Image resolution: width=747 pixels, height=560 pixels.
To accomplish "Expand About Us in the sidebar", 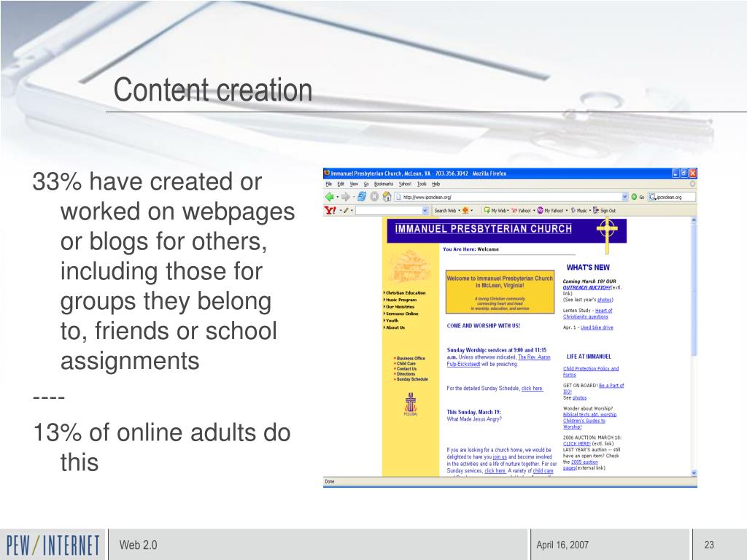I will coord(395,327).
